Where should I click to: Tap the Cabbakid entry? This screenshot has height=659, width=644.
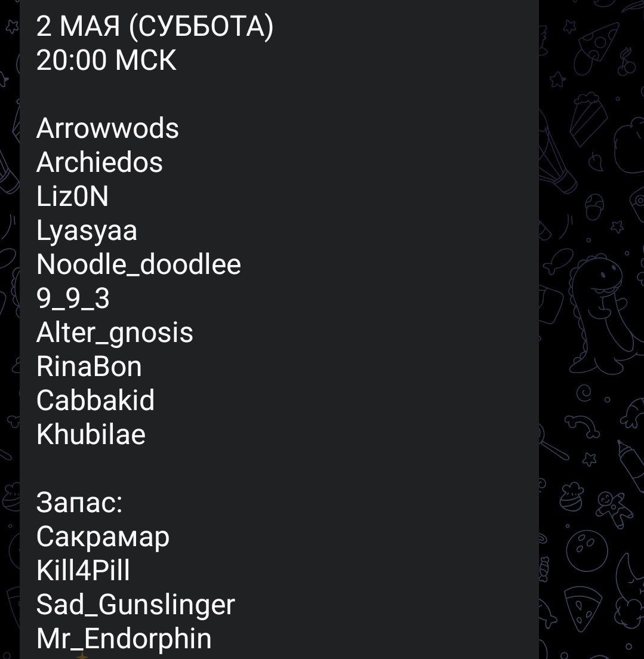tap(95, 400)
